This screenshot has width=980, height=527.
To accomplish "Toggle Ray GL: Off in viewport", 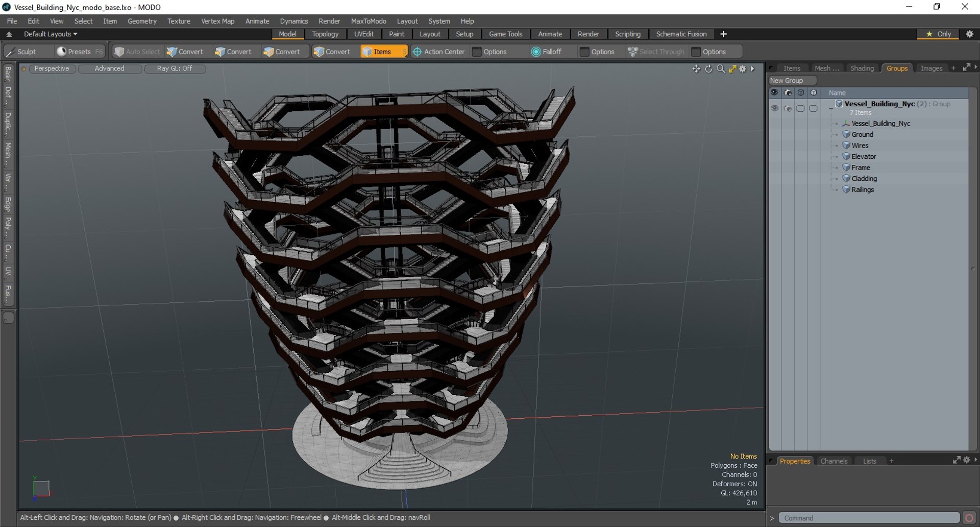I will (x=175, y=68).
